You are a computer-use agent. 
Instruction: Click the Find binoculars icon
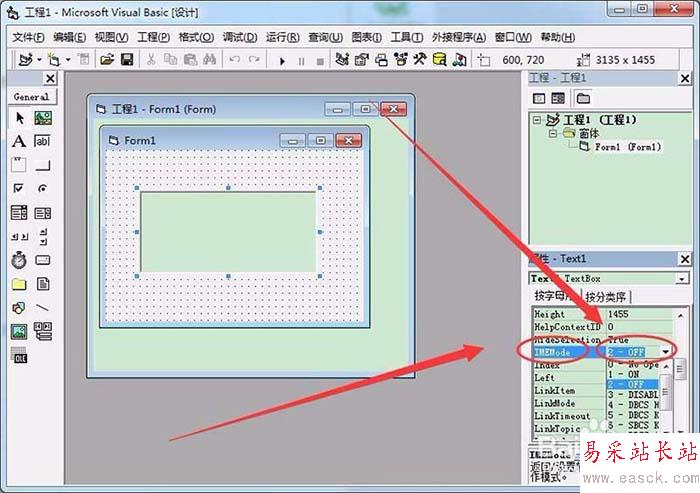click(x=209, y=59)
